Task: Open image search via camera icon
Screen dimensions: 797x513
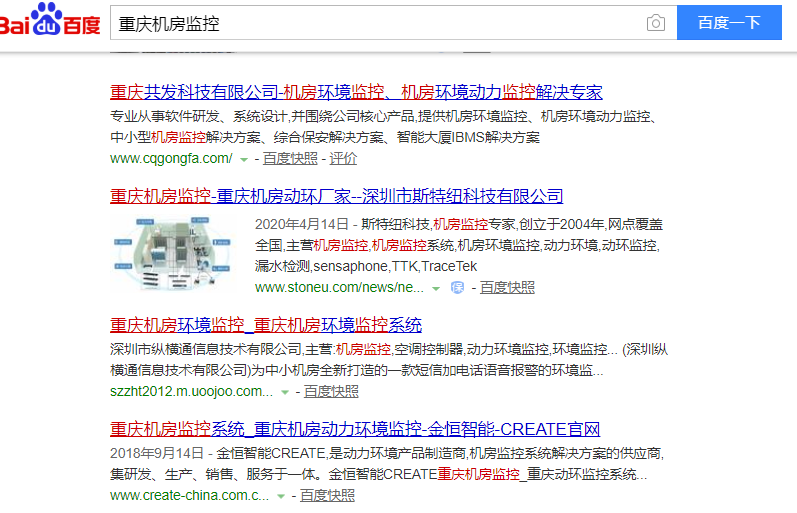Action: click(x=656, y=23)
